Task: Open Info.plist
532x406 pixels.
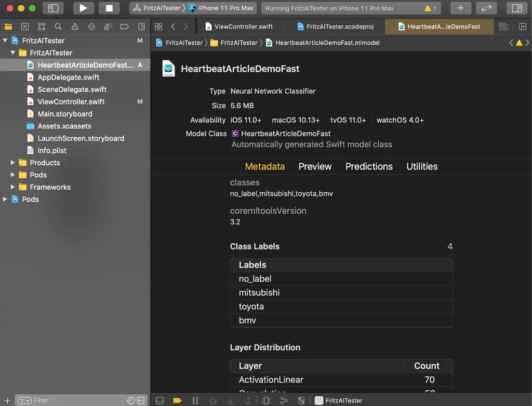Action: [x=75, y=150]
